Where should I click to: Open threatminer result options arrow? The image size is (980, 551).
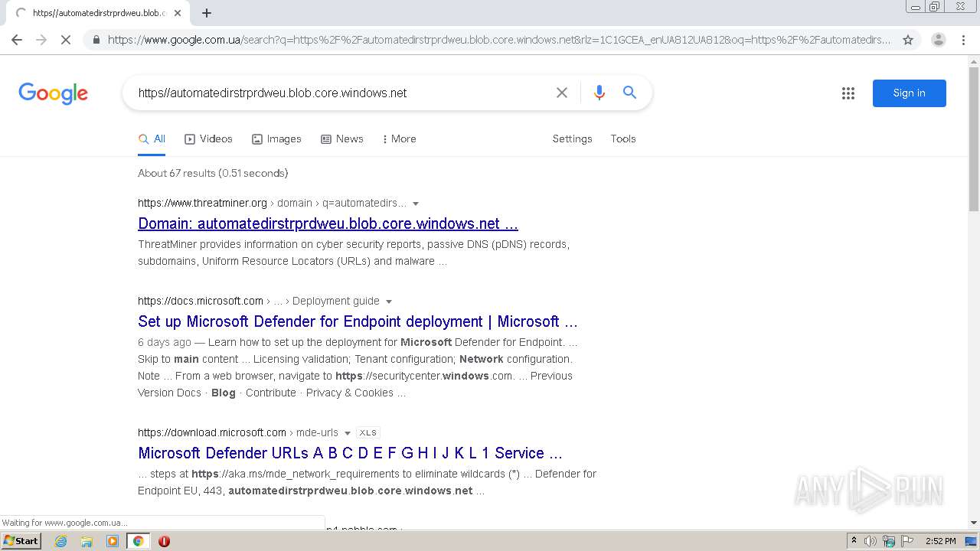(x=416, y=204)
